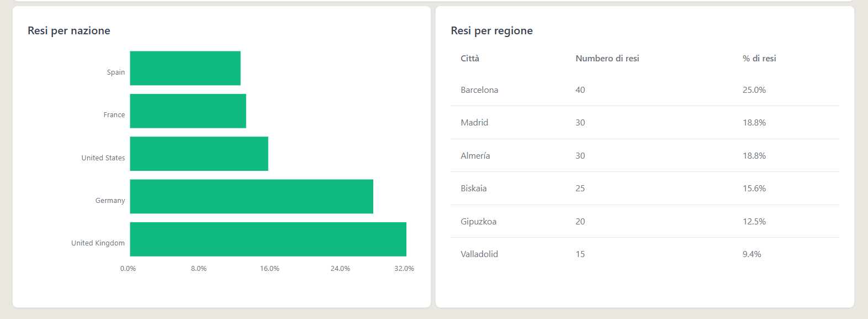
Task: Click the Resi per nazione title
Action: pyautogui.click(x=69, y=31)
